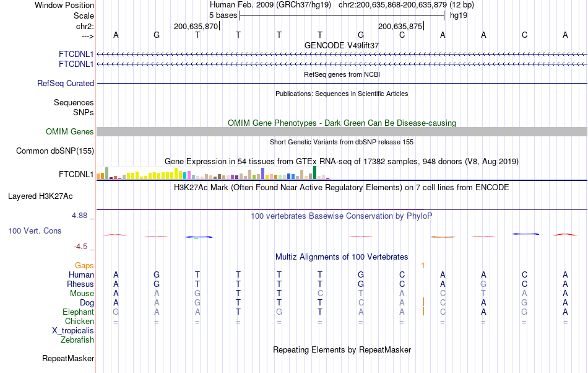Open GTEx Gene Expression in 54 tissues title
This screenshot has height=373, width=588.
(342, 161)
